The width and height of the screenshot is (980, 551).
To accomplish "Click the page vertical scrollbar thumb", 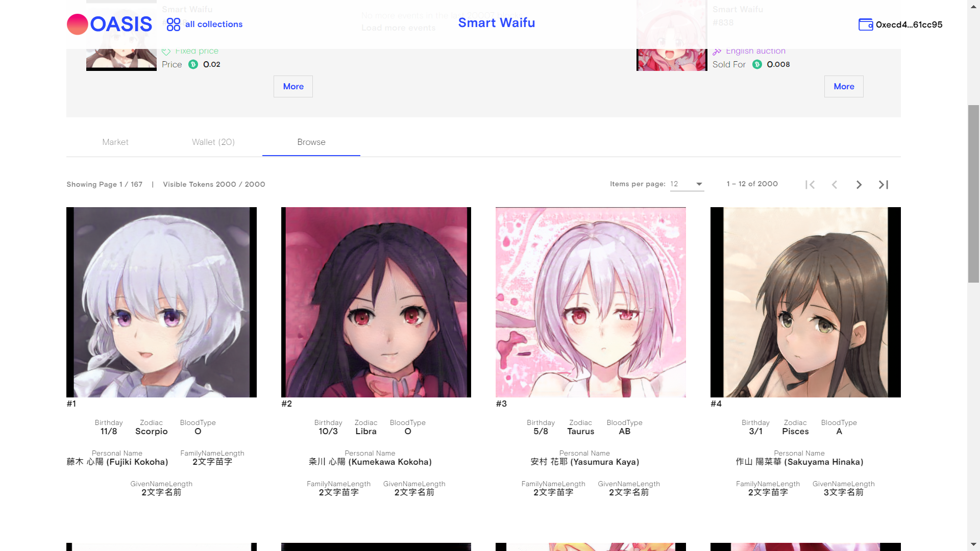I will (x=973, y=194).
